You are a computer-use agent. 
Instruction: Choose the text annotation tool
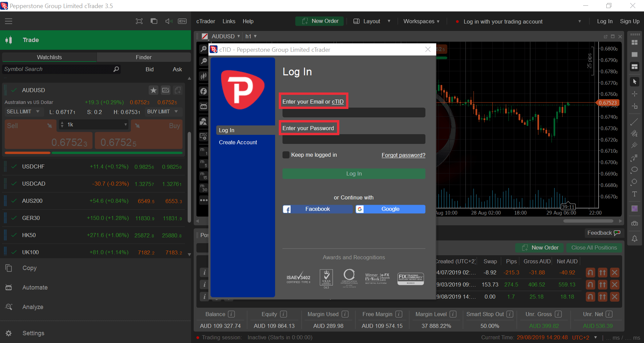point(635,194)
